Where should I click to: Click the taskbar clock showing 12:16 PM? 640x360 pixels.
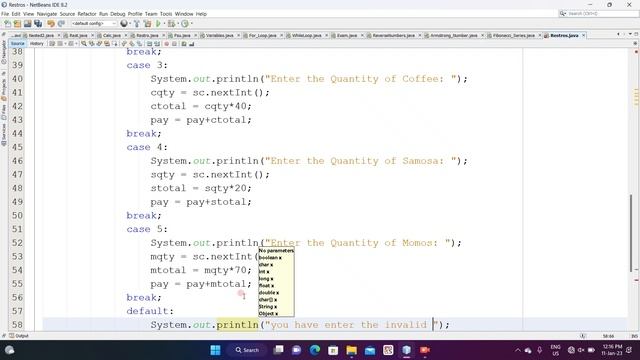pyautogui.click(x=611, y=350)
